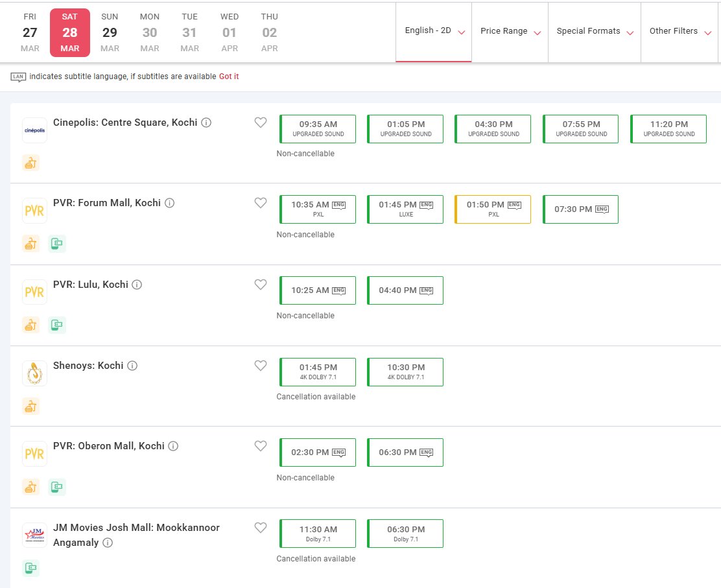The width and height of the screenshot is (721, 588).
Task: Dismiss subtitle hint with Got it
Action: [x=229, y=76]
